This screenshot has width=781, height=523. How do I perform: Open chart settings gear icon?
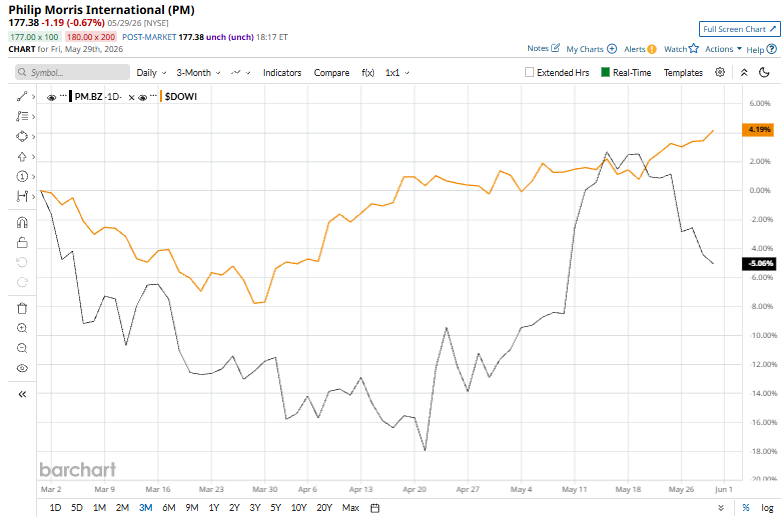point(720,72)
